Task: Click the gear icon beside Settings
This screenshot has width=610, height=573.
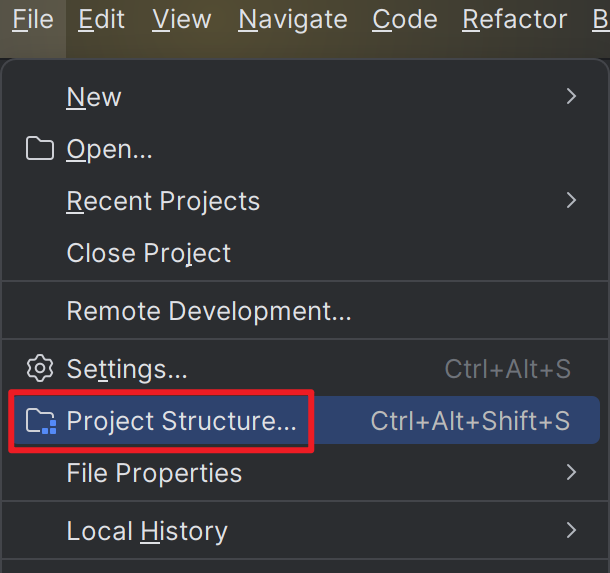Action: (39, 368)
